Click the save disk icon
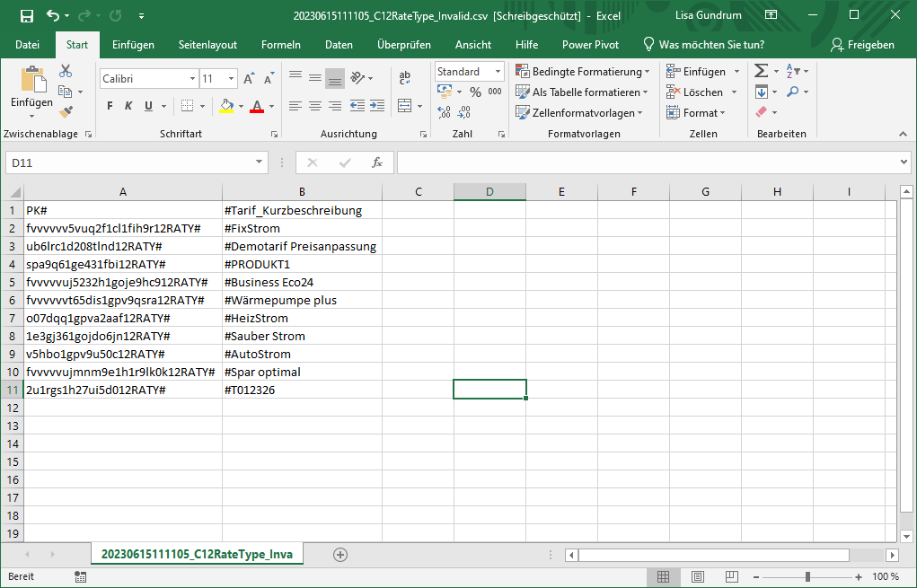The image size is (917, 588). tap(27, 16)
